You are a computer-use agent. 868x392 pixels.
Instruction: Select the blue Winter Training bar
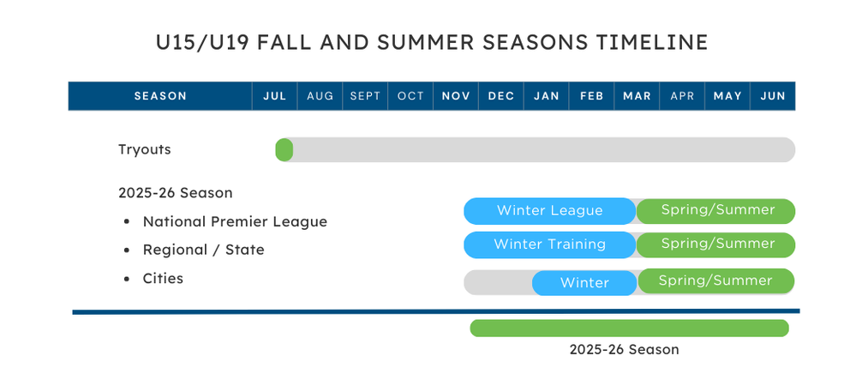click(x=550, y=244)
